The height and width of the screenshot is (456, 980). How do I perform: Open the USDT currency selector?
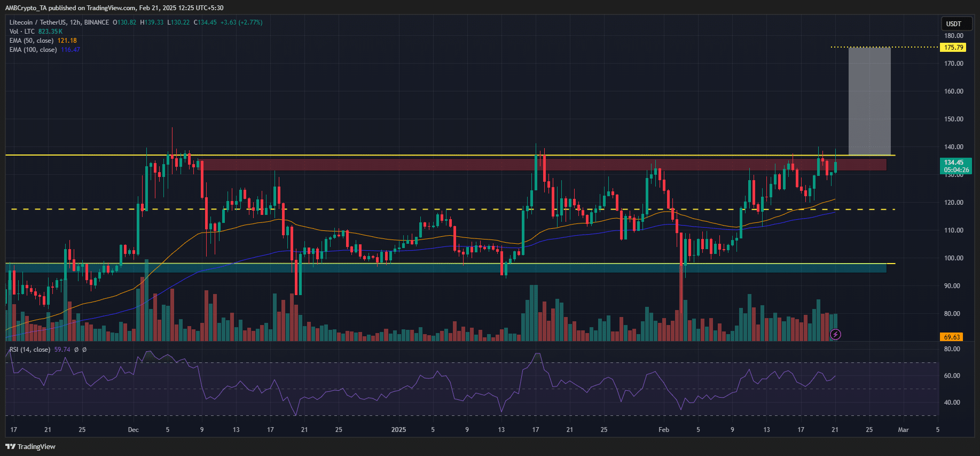[x=957, y=24]
